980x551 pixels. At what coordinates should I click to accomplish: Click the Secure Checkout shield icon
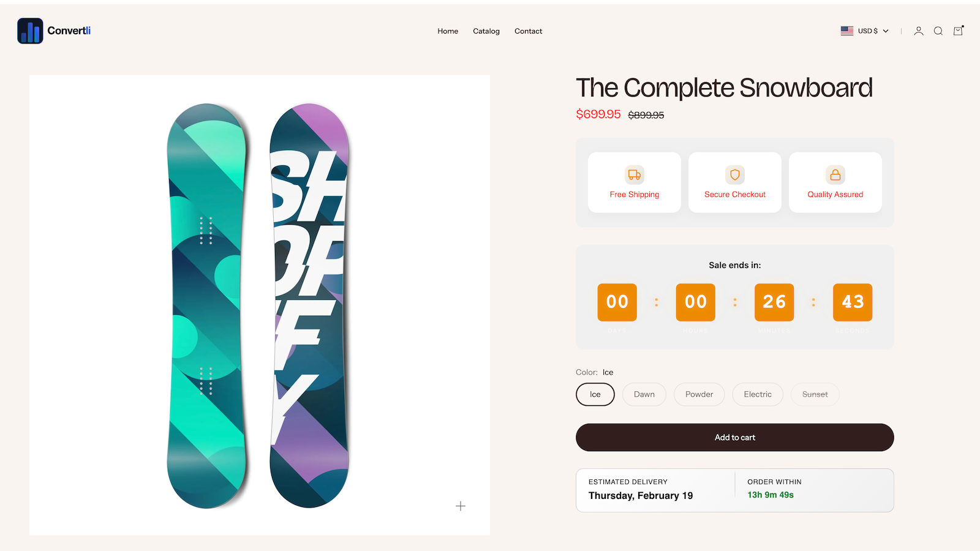click(735, 175)
